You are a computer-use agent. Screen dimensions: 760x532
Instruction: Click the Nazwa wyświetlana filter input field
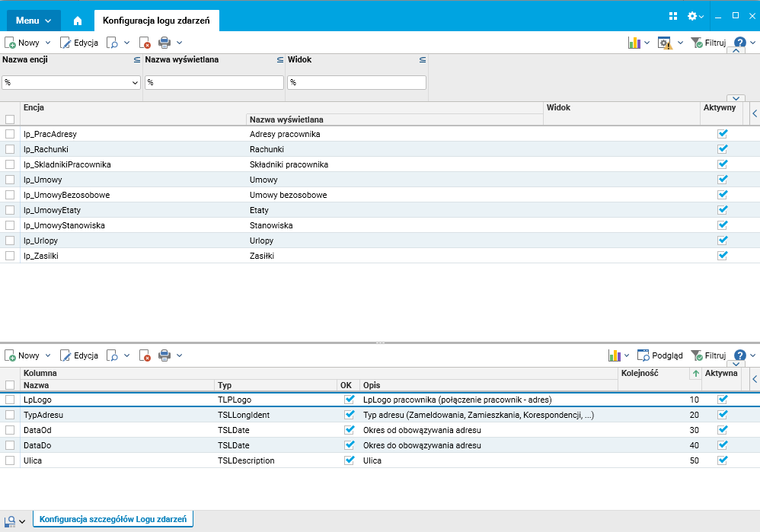point(214,82)
